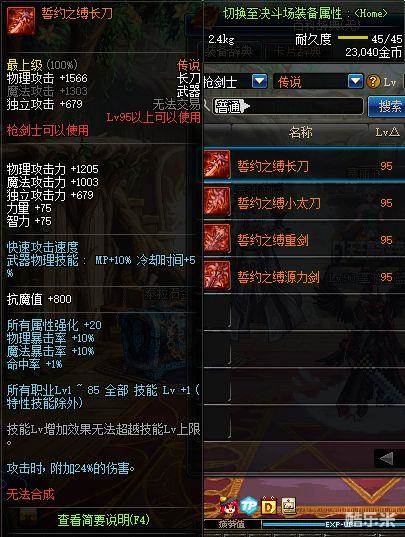Switch to the 装备辞典 tab

pos(230,51)
